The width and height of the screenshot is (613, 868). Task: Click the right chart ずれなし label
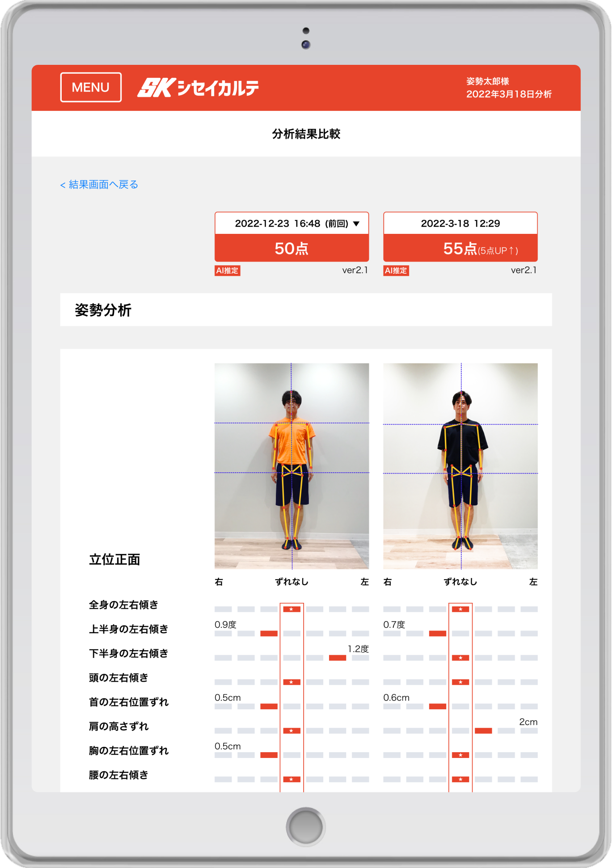(461, 582)
